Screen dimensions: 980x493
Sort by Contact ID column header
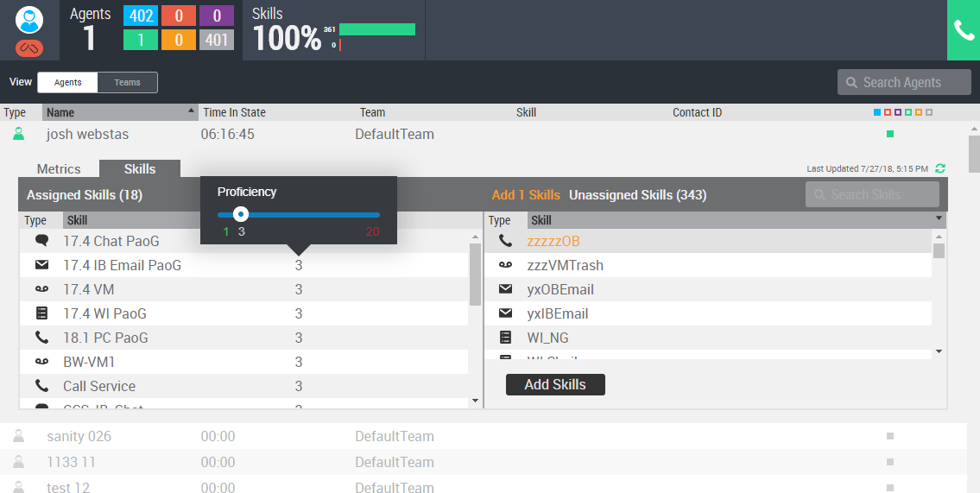(x=697, y=112)
